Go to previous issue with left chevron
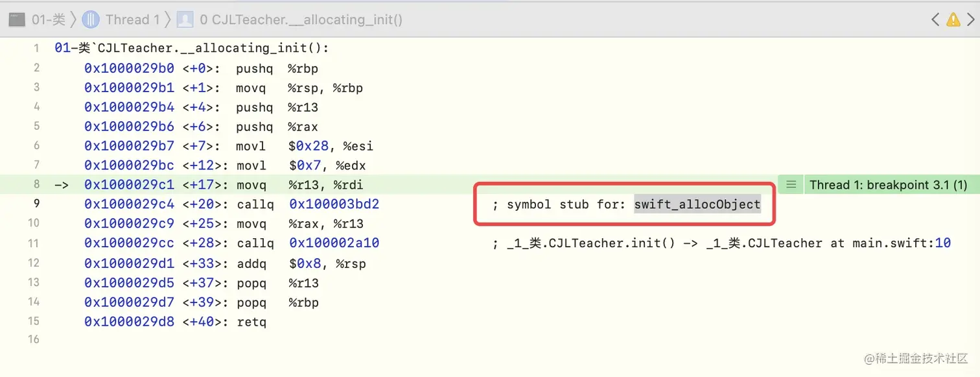The image size is (980, 377). (935, 19)
